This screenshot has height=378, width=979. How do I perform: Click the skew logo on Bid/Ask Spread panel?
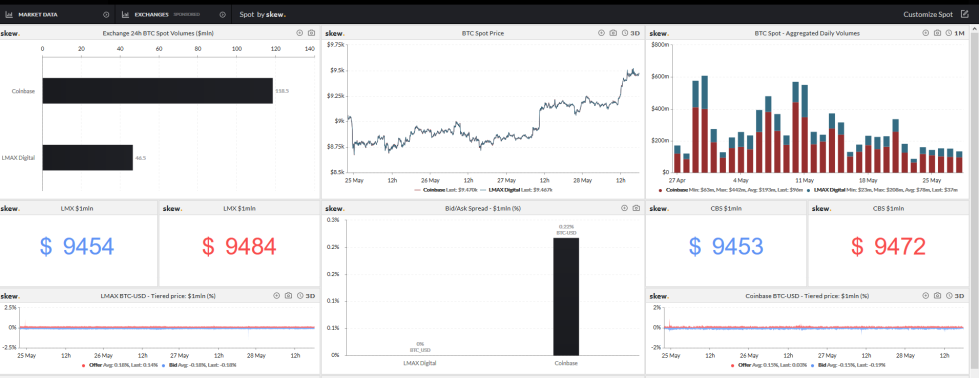tap(335, 208)
